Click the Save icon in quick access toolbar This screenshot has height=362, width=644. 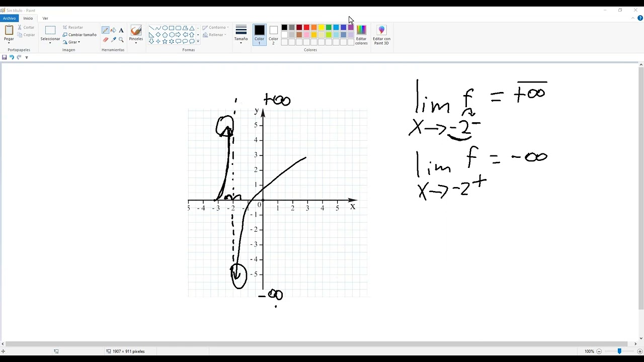click(5, 57)
